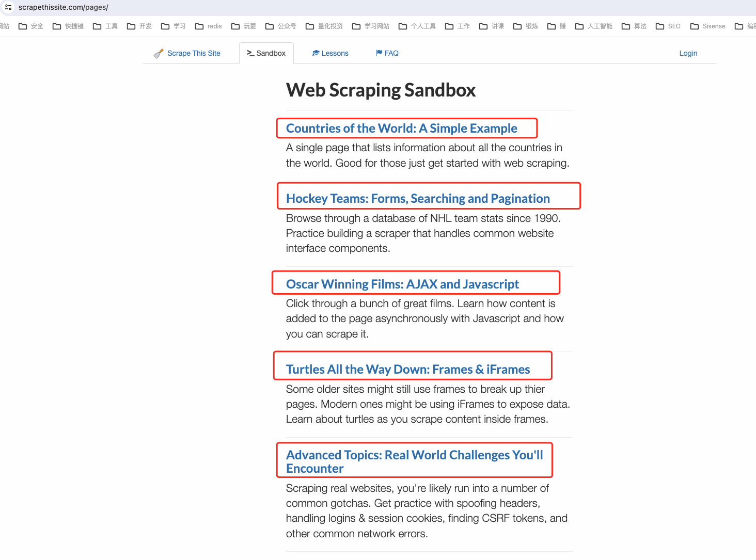Open the 量化投资 bookmark folder
The image size is (756, 560).
click(324, 26)
